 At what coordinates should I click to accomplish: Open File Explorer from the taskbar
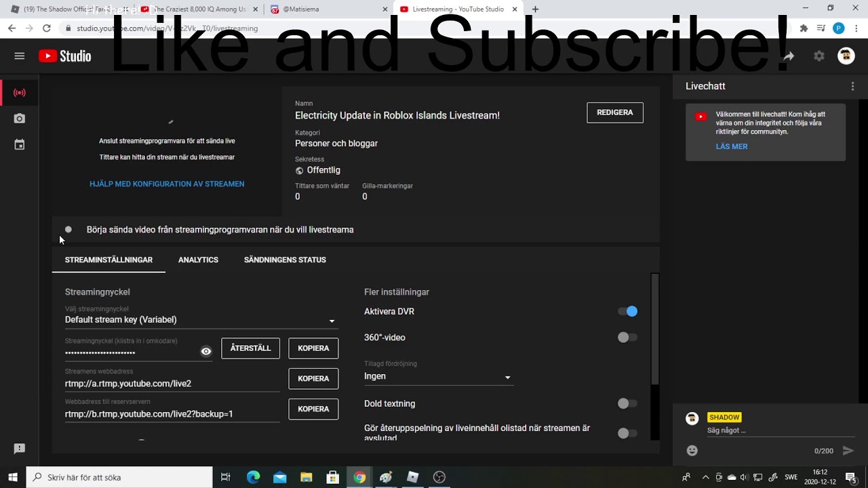(x=306, y=477)
